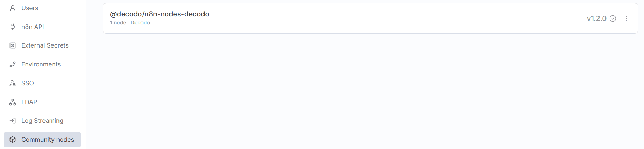Navigate to Environments settings
The image size is (644, 149).
(x=41, y=64)
